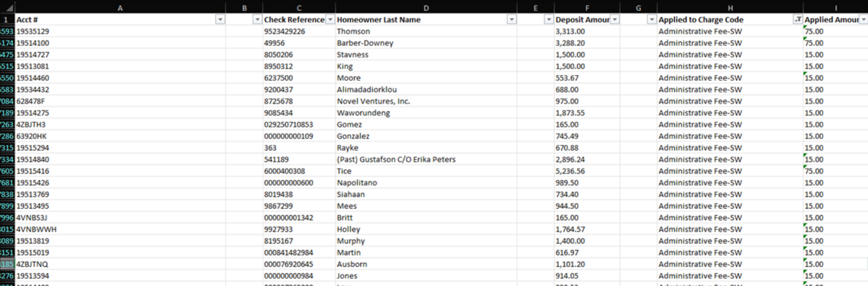Select account cell 19514100

[120, 43]
